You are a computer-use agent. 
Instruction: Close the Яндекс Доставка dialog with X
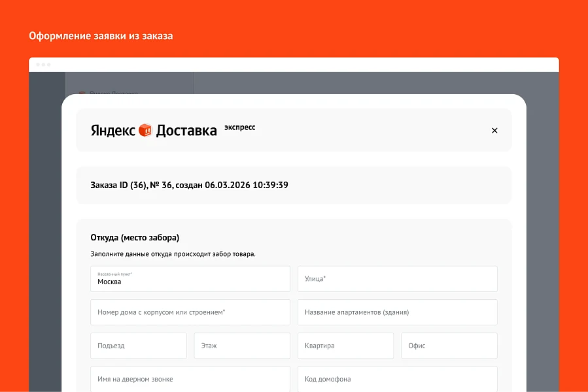click(494, 131)
